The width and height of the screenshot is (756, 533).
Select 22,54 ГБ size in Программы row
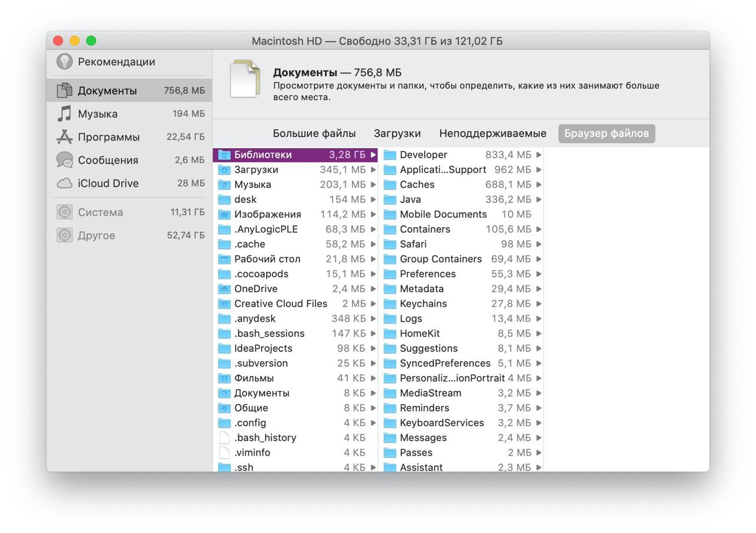(185, 136)
